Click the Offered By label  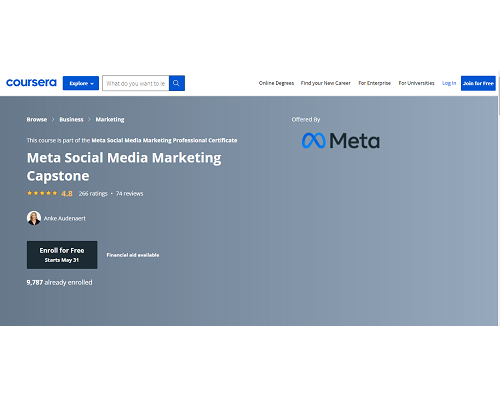click(x=306, y=119)
